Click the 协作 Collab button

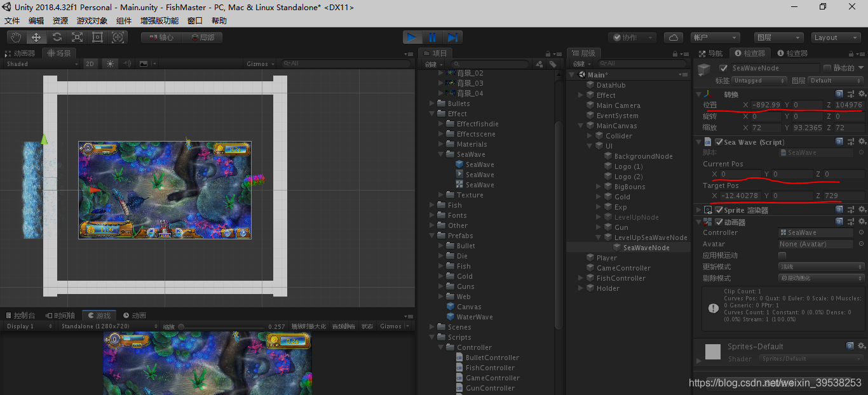[x=632, y=37]
